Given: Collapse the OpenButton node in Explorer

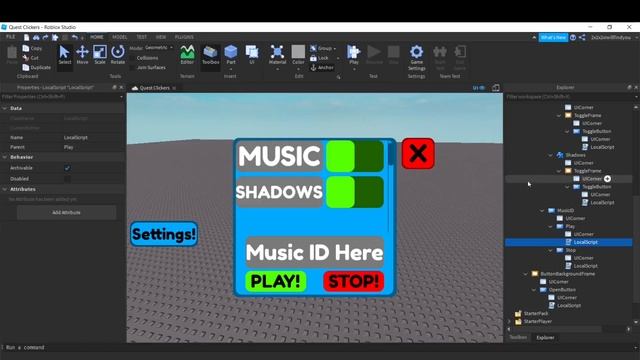Looking at the screenshot, I should [x=534, y=290].
